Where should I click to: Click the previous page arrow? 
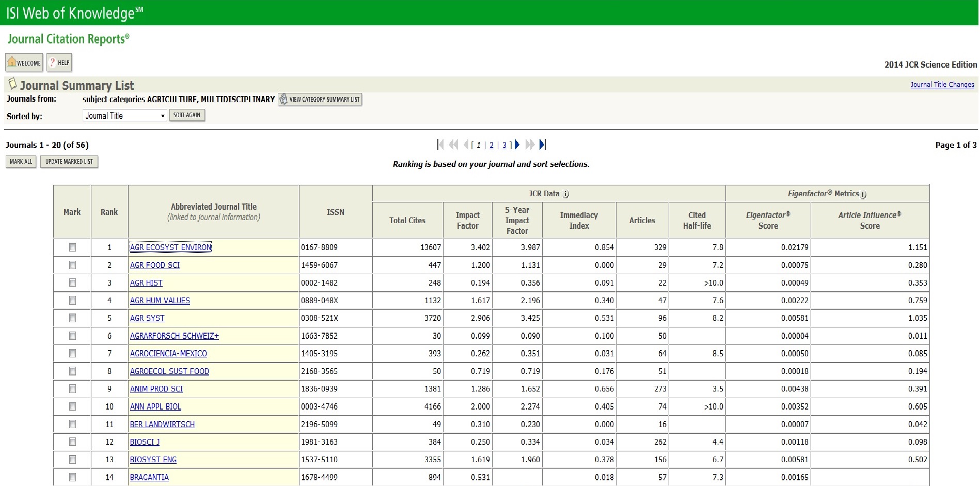(466, 145)
